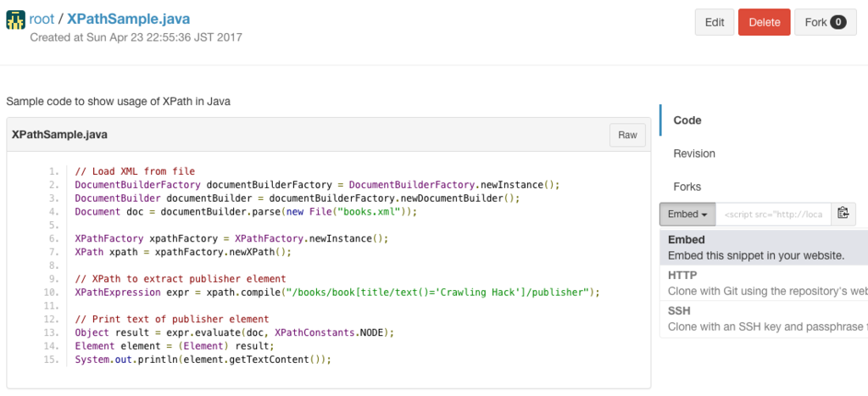Copy embed script with clipboard icon
This screenshot has height=396, width=868.
click(843, 214)
